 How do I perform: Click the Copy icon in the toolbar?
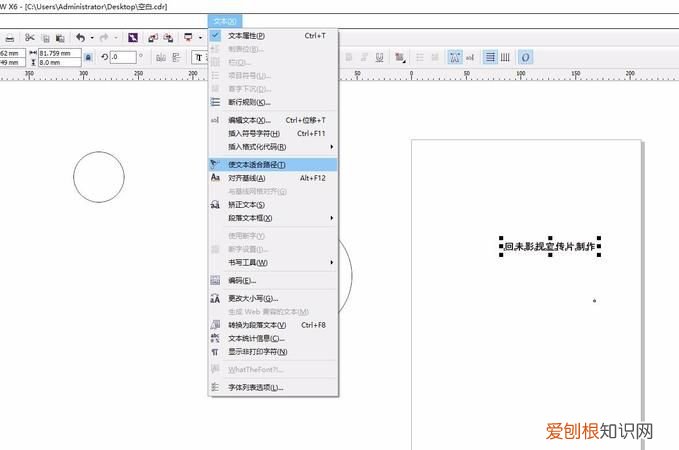(45, 38)
